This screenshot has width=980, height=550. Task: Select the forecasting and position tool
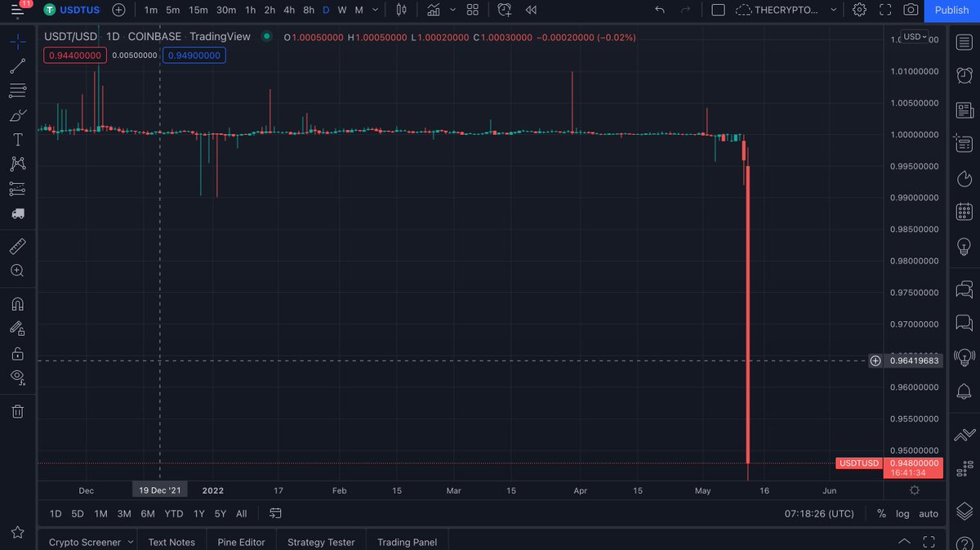17,189
